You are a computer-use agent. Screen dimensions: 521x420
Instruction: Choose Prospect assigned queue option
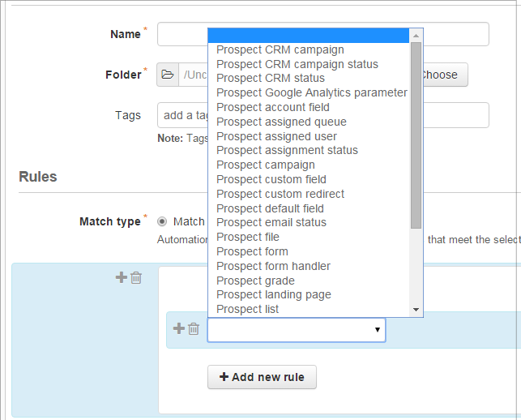[x=309, y=122]
